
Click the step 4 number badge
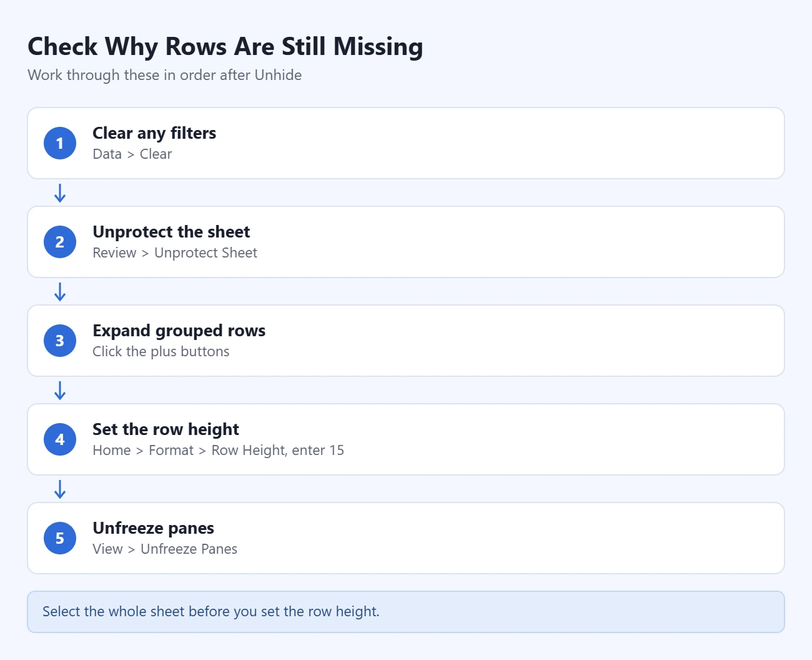[60, 439]
